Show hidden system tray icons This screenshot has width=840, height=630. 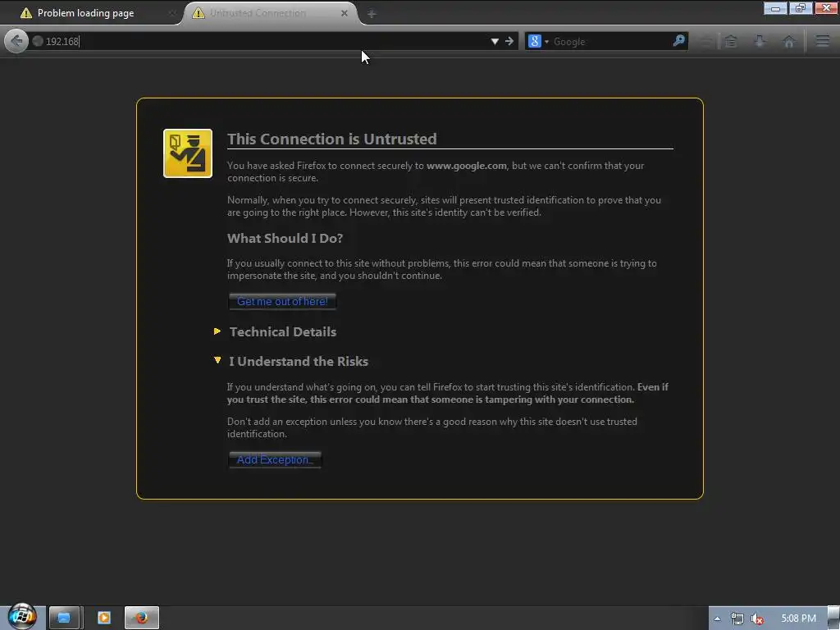pyautogui.click(x=717, y=619)
